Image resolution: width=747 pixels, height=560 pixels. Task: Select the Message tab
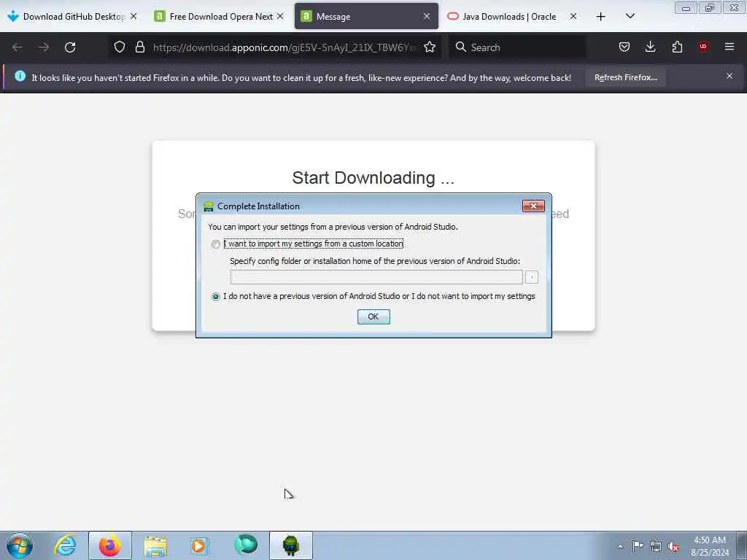(x=366, y=17)
